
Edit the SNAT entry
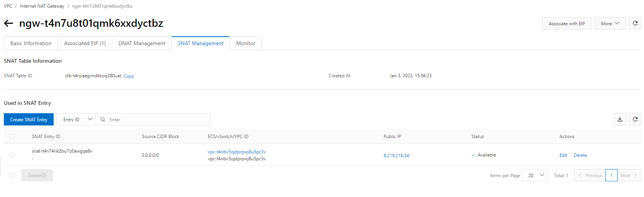[x=563, y=155]
